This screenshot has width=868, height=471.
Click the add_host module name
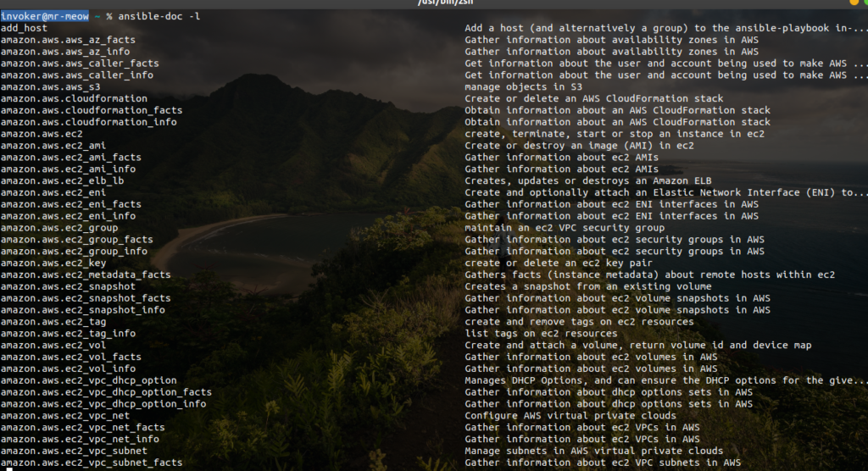tap(24, 28)
